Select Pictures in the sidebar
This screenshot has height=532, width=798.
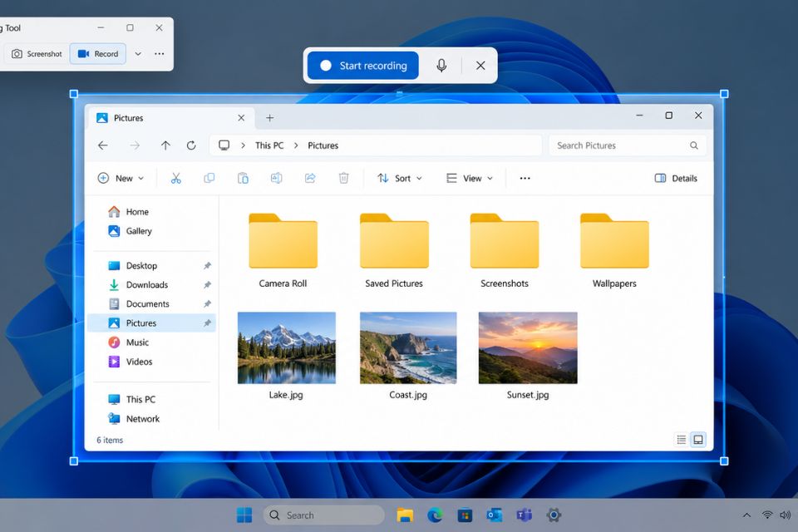coord(152,323)
